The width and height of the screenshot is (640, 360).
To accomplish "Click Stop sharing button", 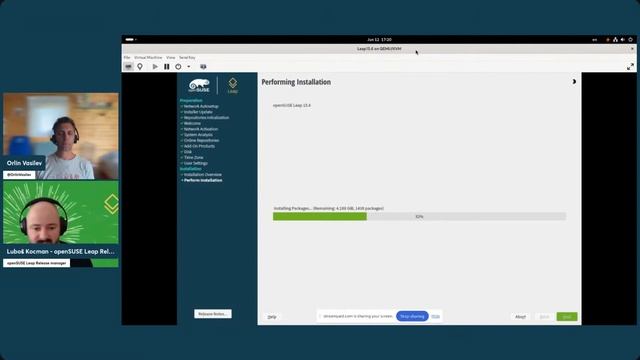I will (x=412, y=316).
